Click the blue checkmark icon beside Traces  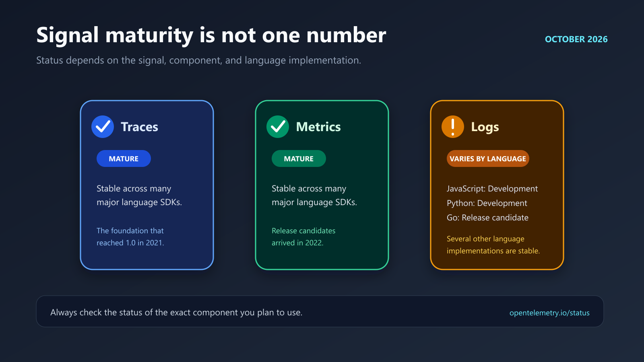click(103, 127)
